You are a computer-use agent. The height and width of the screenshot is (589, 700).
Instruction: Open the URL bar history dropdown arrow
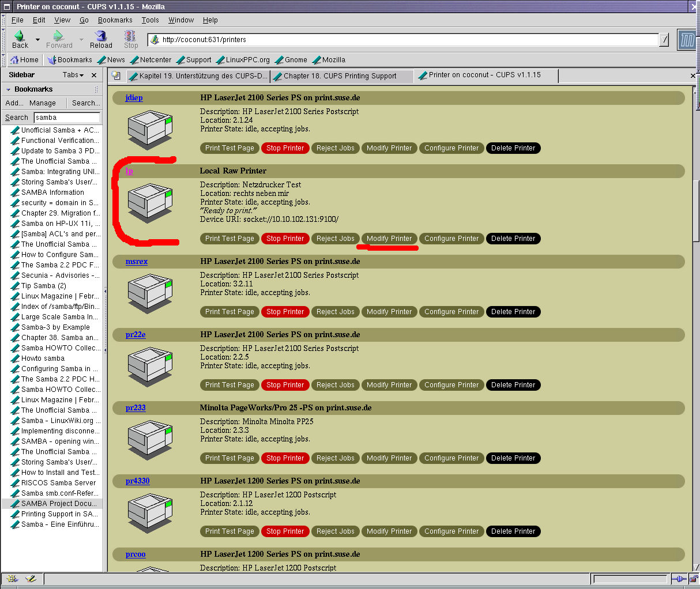[664, 40]
